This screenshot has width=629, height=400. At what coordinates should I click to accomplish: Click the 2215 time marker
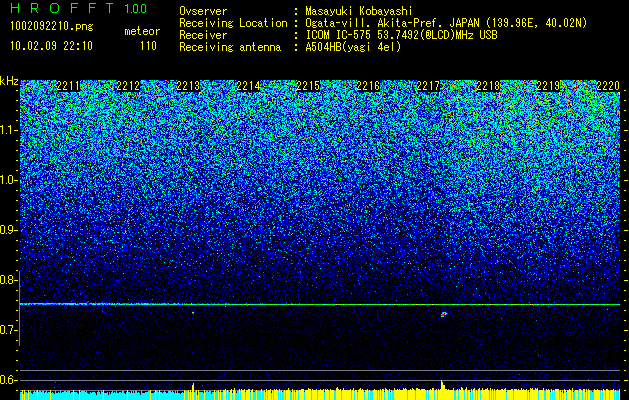coord(308,85)
